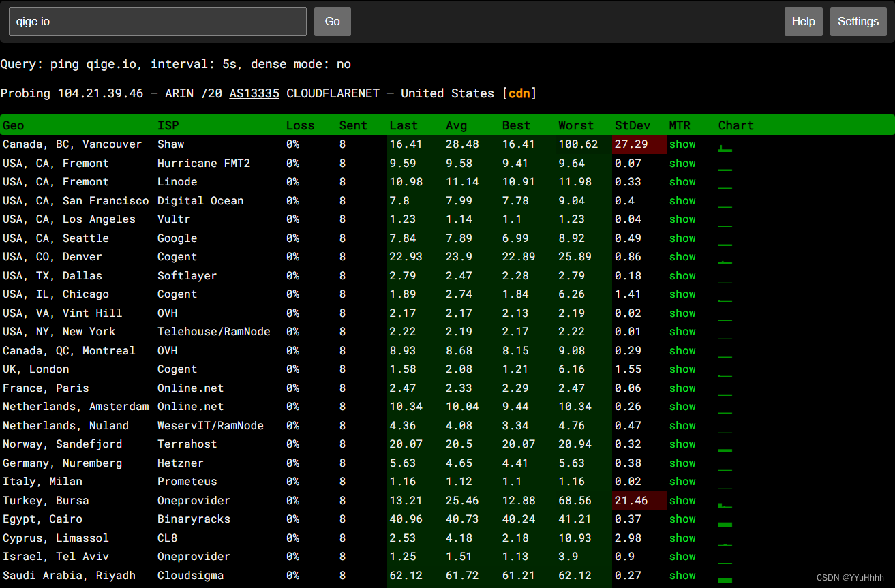The height and width of the screenshot is (588, 895).
Task: Show MTR for Nuland WeservIT/RamNode
Action: (x=682, y=426)
